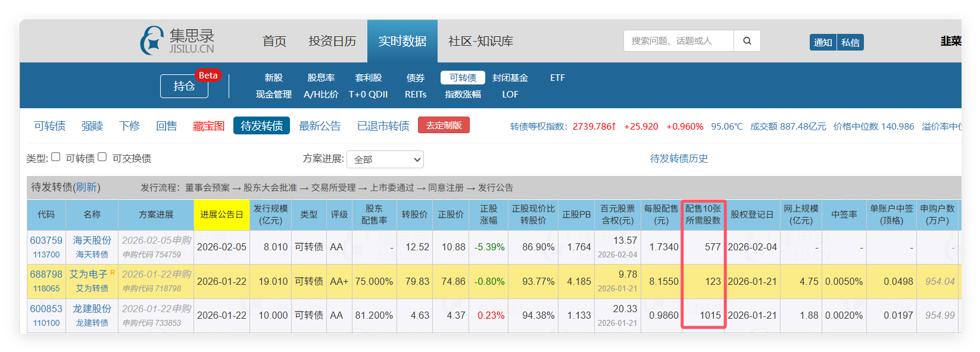Viewport: 980px width, 352px height.
Task: Switch to the 实时数据 tab
Action: [x=402, y=41]
